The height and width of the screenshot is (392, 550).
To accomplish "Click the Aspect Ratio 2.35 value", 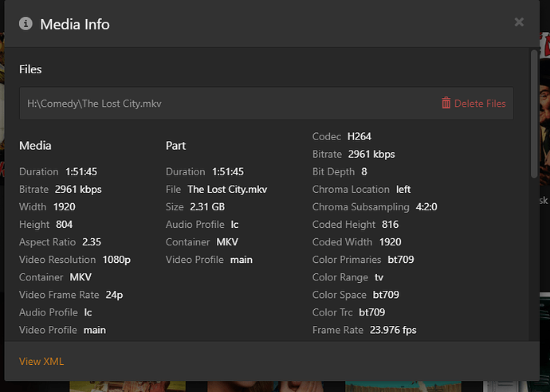I will (x=92, y=242).
